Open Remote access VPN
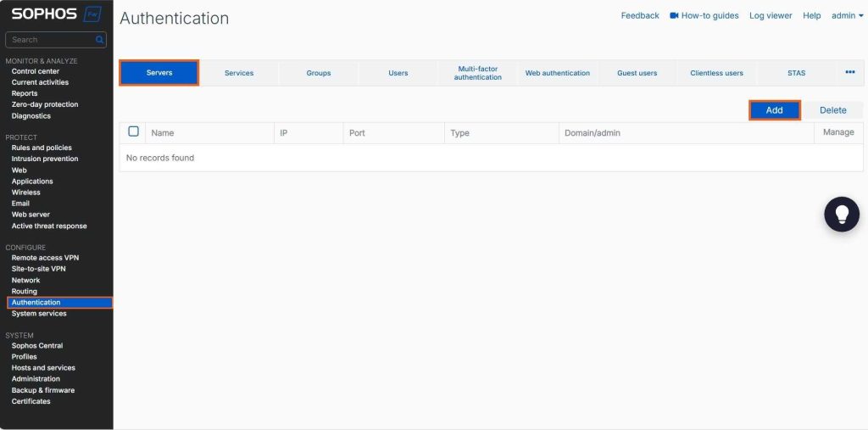This screenshot has height=430, width=868. tap(46, 258)
